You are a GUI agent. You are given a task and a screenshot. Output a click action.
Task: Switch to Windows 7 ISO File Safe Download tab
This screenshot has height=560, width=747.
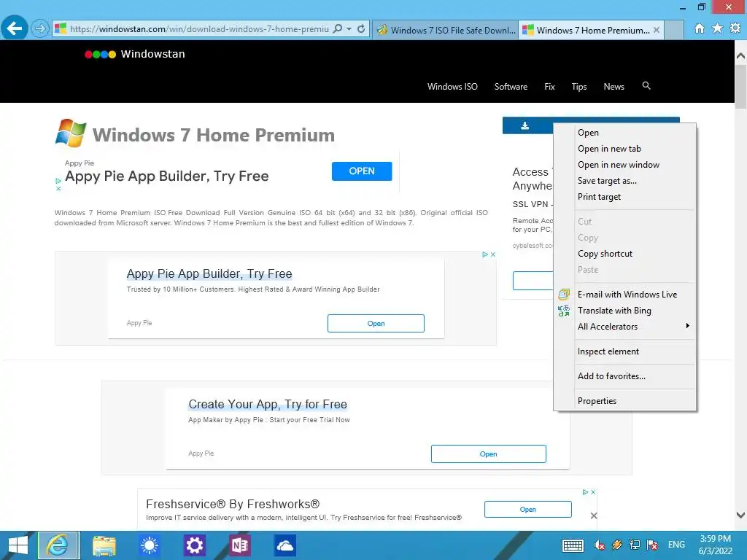[x=446, y=30]
